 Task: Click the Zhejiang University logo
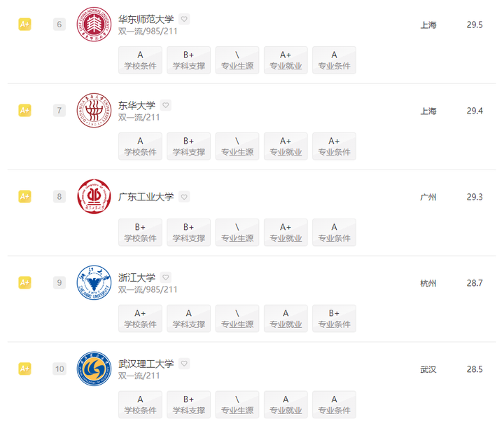click(94, 283)
